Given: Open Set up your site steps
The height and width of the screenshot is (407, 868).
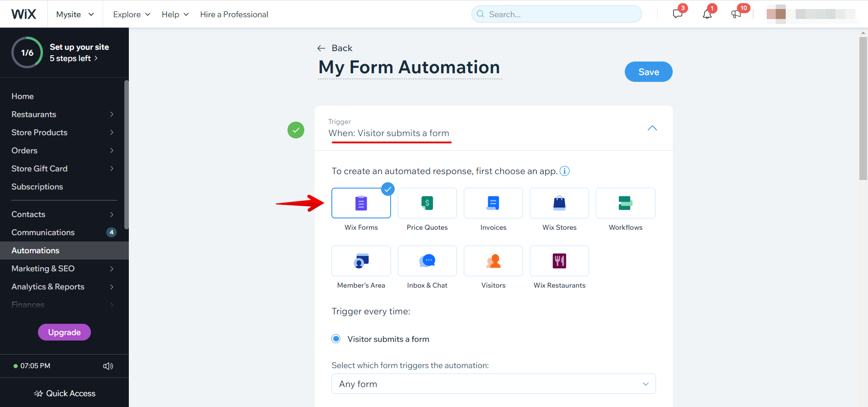Looking at the screenshot, I should (79, 52).
